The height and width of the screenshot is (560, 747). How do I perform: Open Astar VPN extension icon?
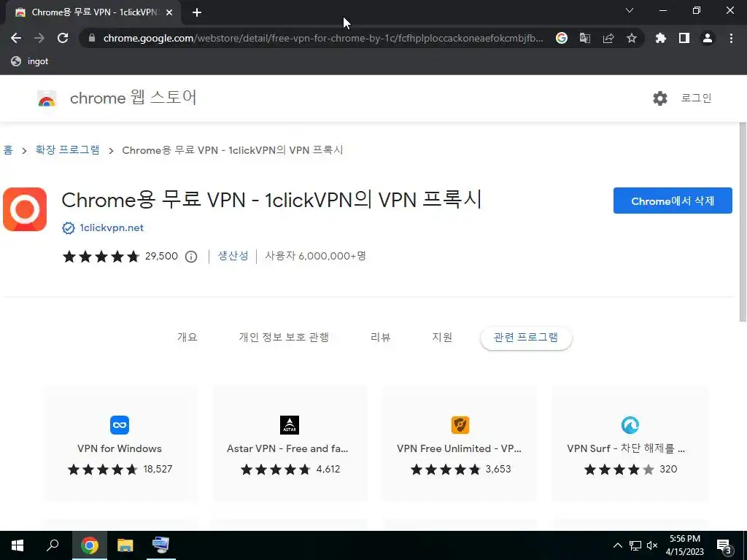pyautogui.click(x=289, y=425)
